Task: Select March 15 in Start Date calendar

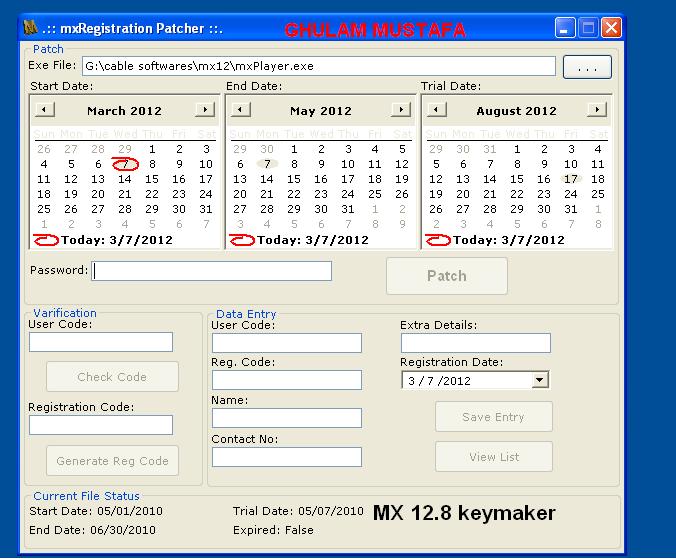Action: (x=152, y=179)
